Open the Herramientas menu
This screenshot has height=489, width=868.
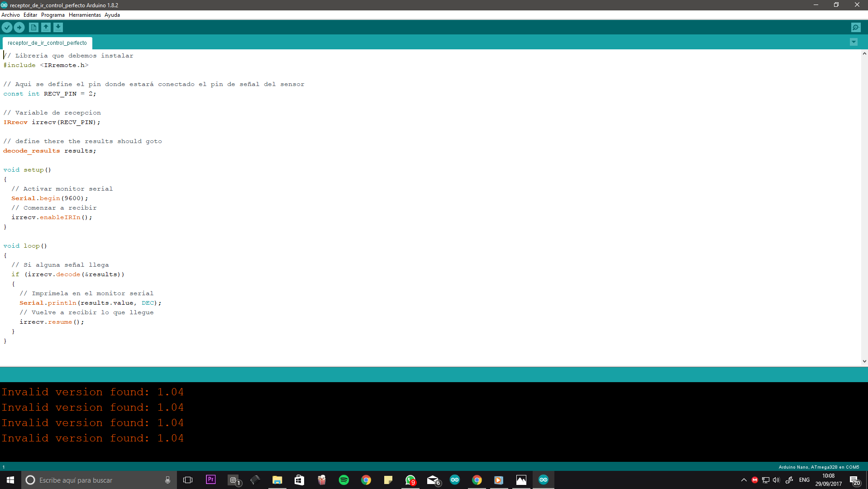[84, 14]
